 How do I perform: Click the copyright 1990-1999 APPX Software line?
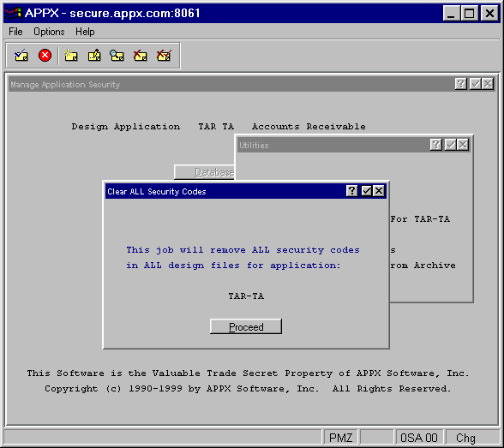(x=248, y=389)
